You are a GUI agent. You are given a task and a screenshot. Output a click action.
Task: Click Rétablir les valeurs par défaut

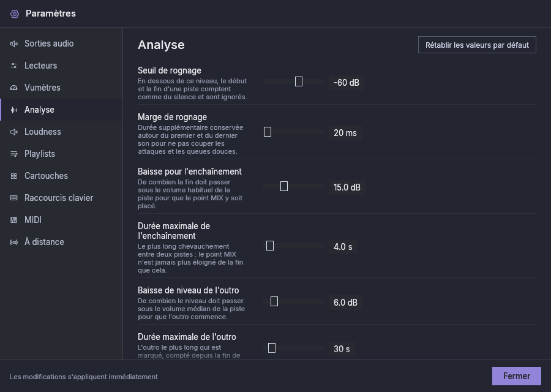477,45
